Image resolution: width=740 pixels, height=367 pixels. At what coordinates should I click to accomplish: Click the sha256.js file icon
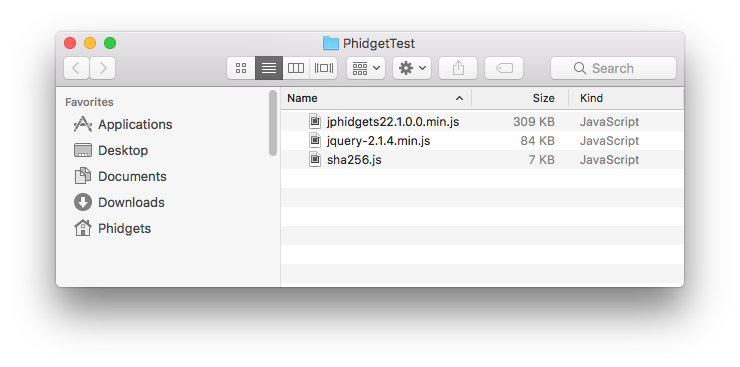[x=315, y=159]
